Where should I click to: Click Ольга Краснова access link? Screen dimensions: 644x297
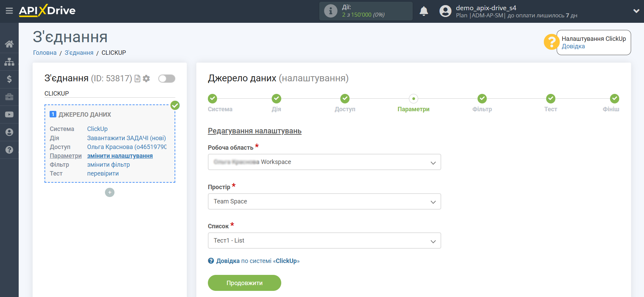[x=127, y=147]
